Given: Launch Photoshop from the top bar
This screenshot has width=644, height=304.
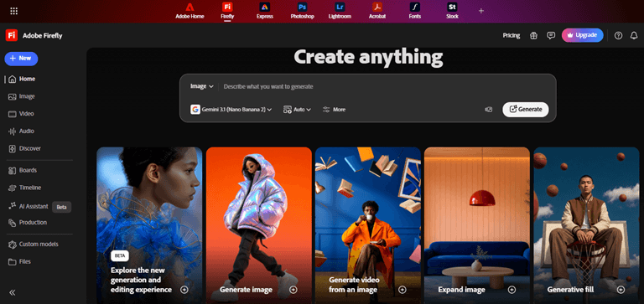Looking at the screenshot, I should (302, 11).
